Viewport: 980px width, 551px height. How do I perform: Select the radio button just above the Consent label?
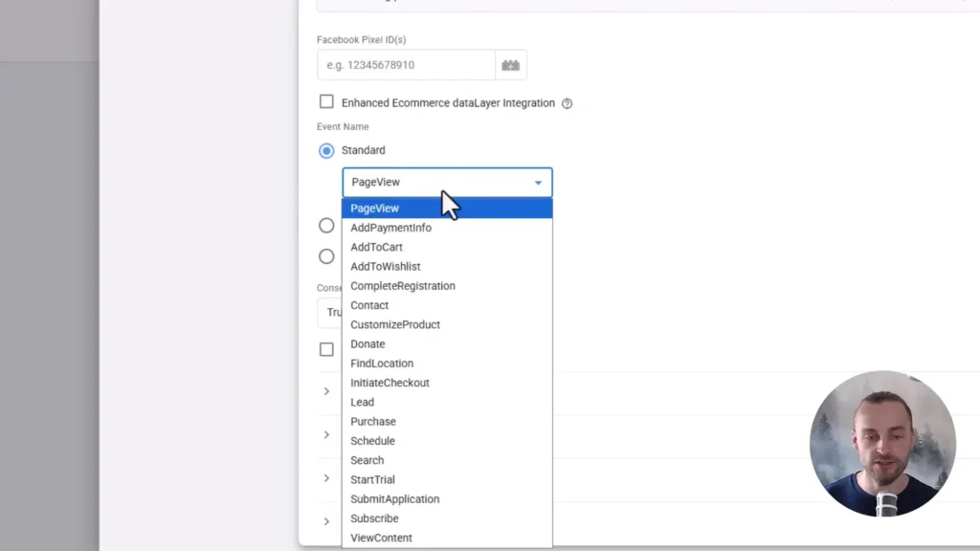(x=326, y=256)
